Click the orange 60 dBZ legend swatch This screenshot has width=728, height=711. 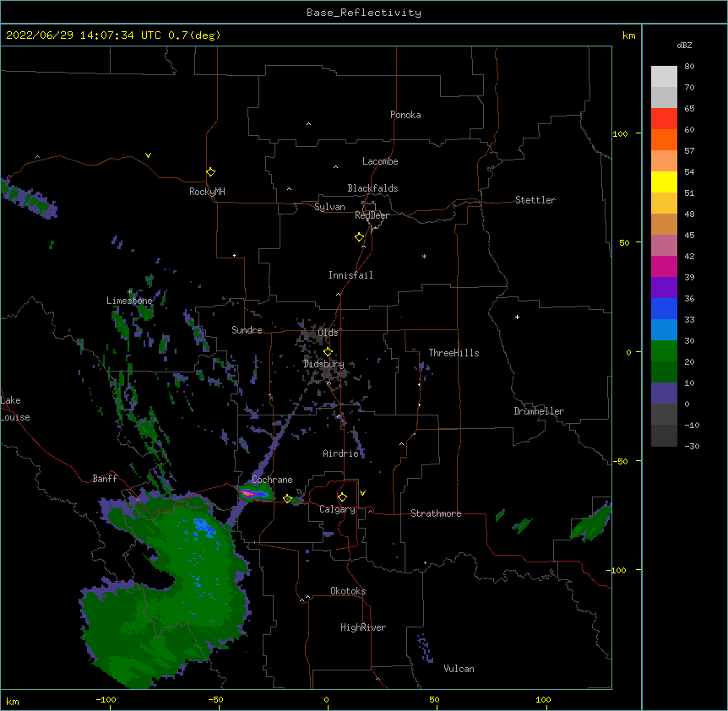click(664, 139)
